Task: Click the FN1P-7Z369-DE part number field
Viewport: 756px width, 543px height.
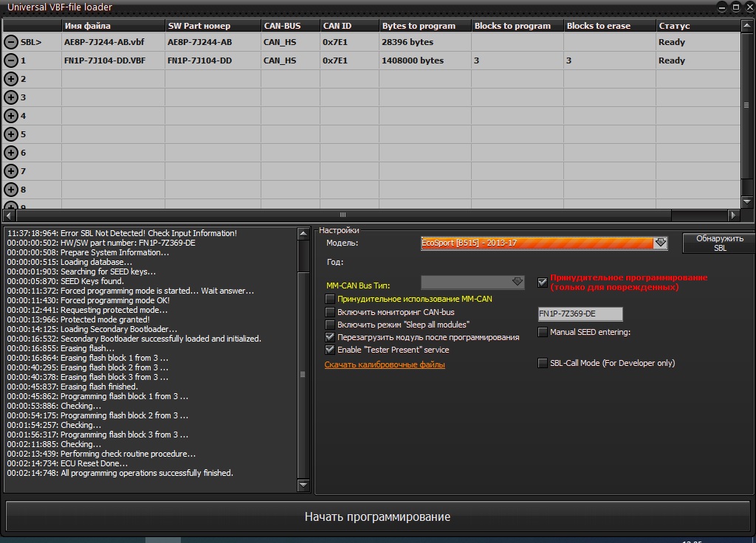Action: [580, 314]
